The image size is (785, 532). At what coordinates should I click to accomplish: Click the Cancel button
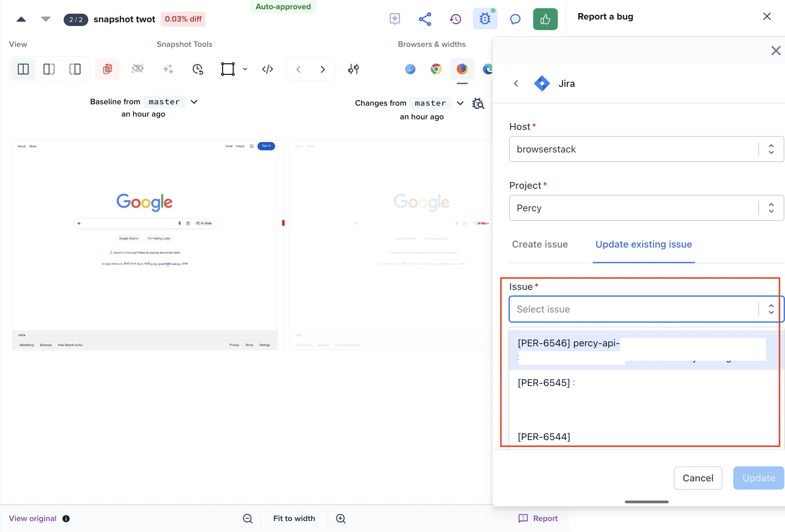coord(698,478)
